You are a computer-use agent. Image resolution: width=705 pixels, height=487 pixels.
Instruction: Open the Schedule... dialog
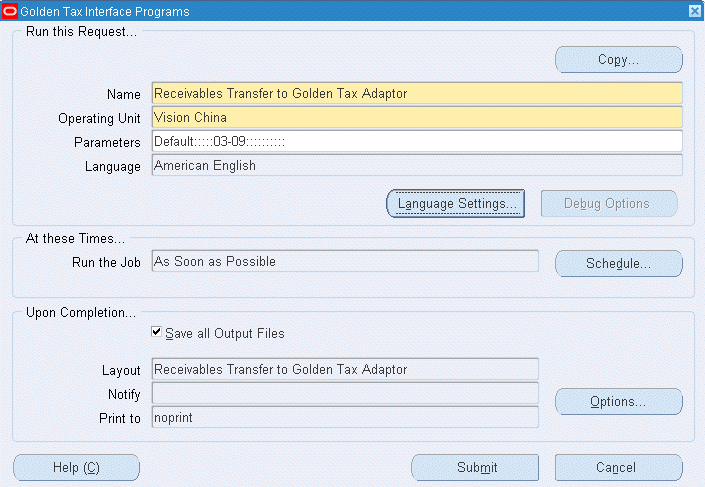tap(619, 264)
